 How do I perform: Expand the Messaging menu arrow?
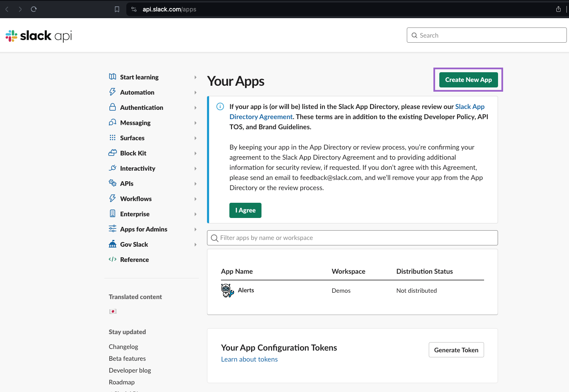point(195,123)
